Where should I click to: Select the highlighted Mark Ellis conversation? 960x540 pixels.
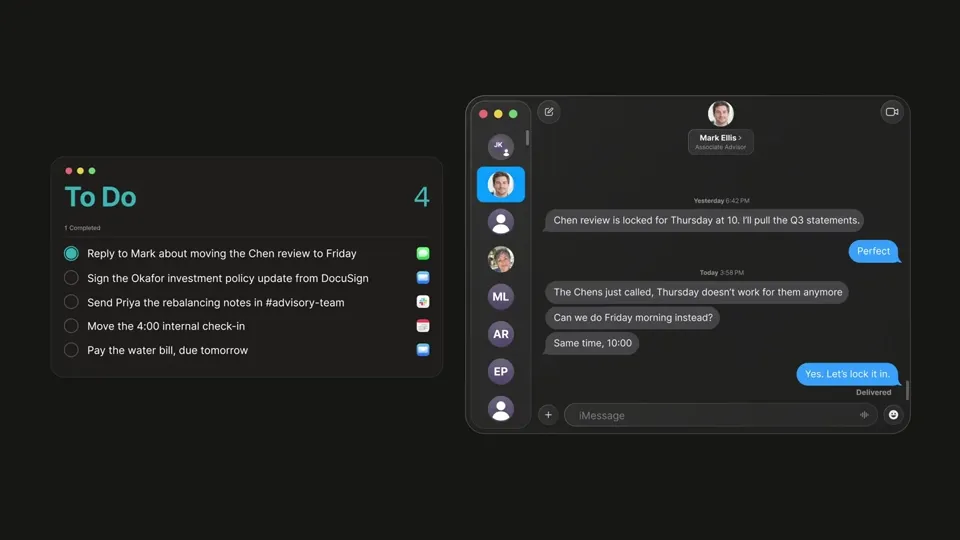coord(500,184)
